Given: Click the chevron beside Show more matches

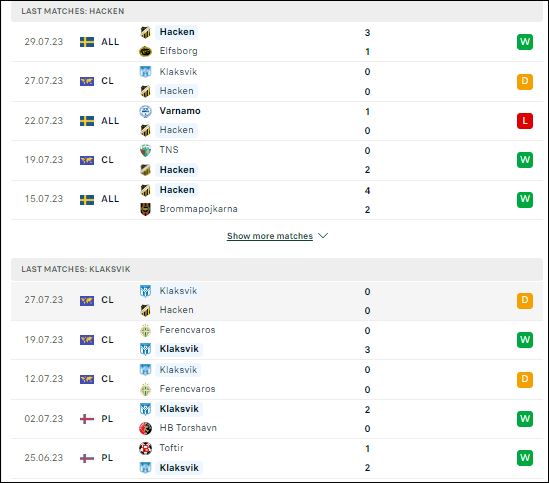Looking at the screenshot, I should [x=323, y=236].
